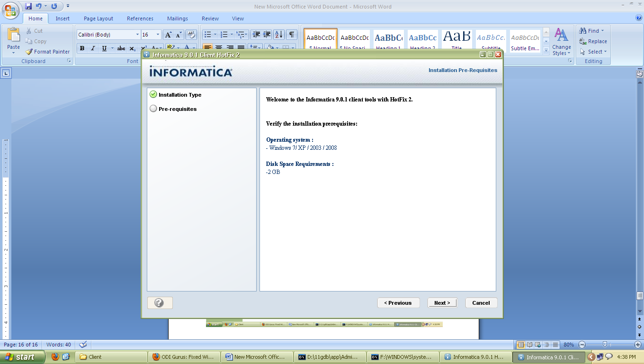Launch Internet Explorer from quick launch
The image size is (644, 364).
coord(66,357)
